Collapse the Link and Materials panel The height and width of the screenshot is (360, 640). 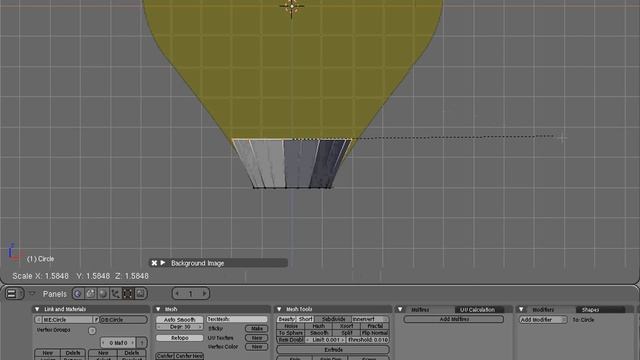point(37,309)
